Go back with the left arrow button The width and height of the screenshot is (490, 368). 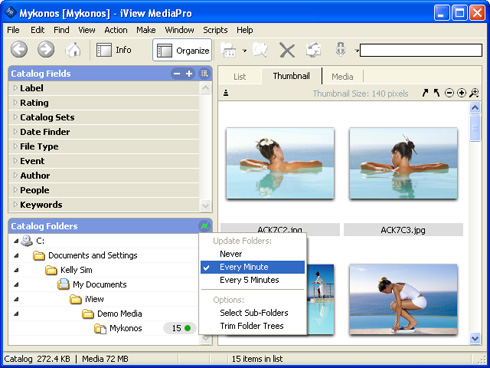point(19,50)
